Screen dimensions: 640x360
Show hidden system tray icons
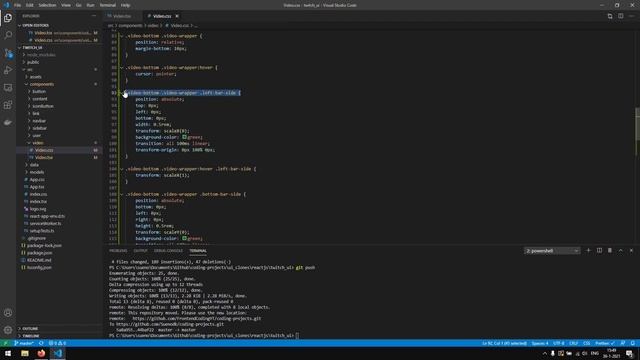tap(544, 353)
